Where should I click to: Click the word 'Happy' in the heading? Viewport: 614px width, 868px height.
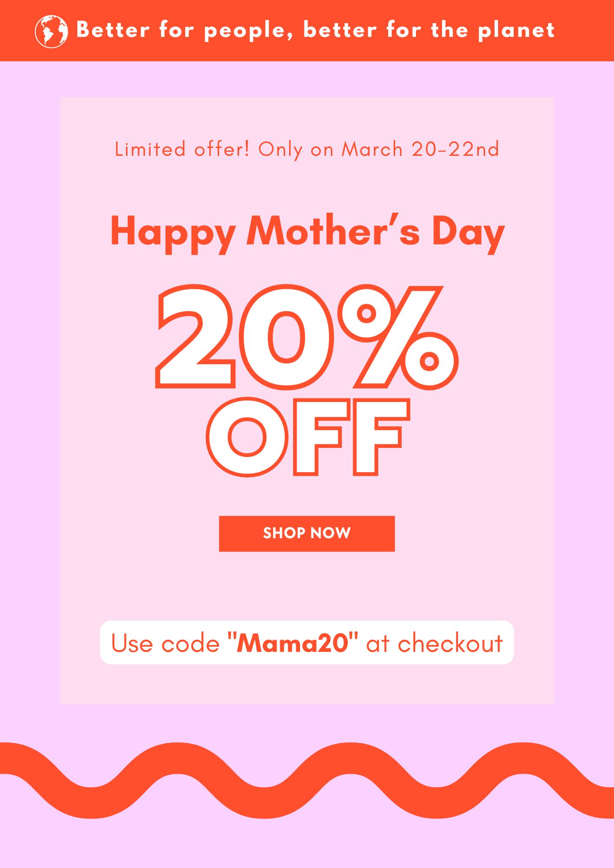coord(173,234)
